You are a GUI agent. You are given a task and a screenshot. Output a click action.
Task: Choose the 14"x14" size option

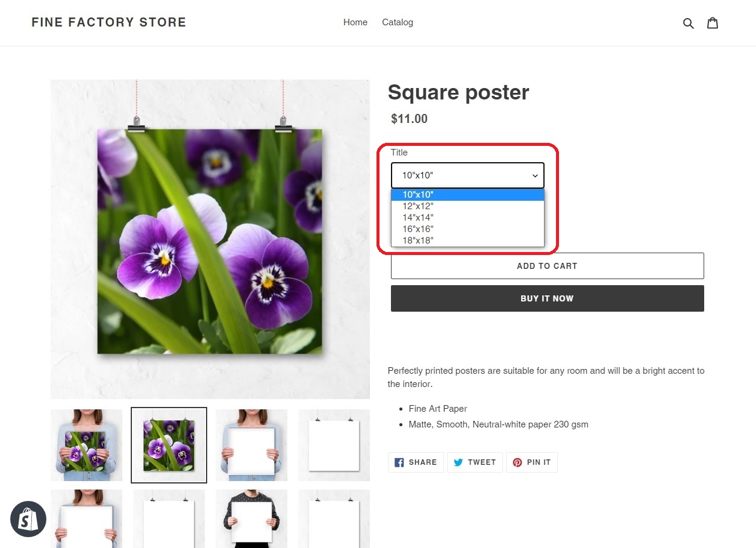467,218
